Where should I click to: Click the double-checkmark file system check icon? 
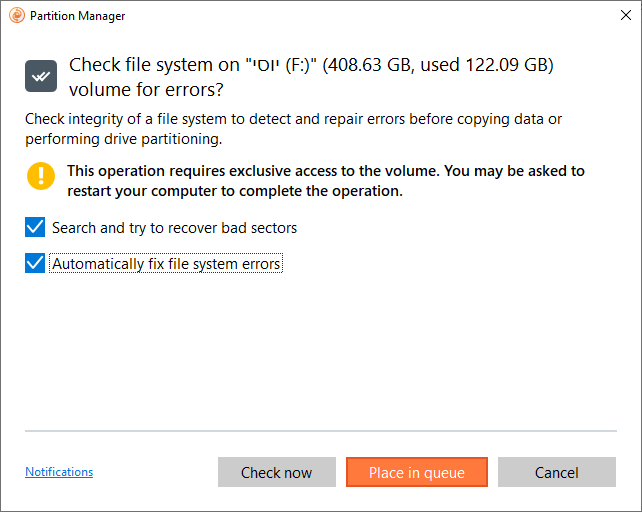click(x=41, y=76)
